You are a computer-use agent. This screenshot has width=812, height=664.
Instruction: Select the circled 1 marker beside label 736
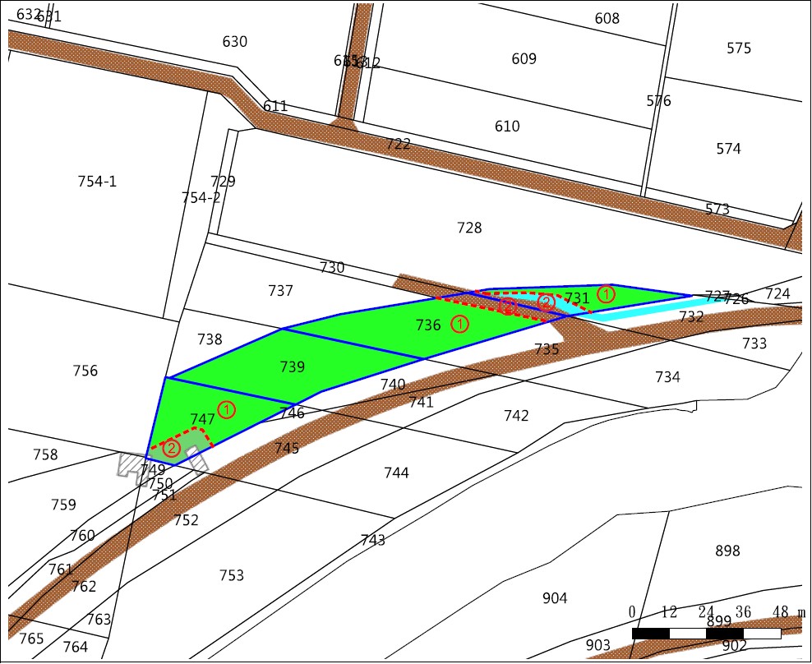point(460,324)
